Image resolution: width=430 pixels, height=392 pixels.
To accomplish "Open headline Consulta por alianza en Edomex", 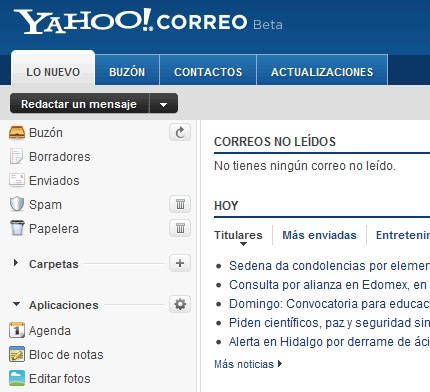I will click(328, 285).
